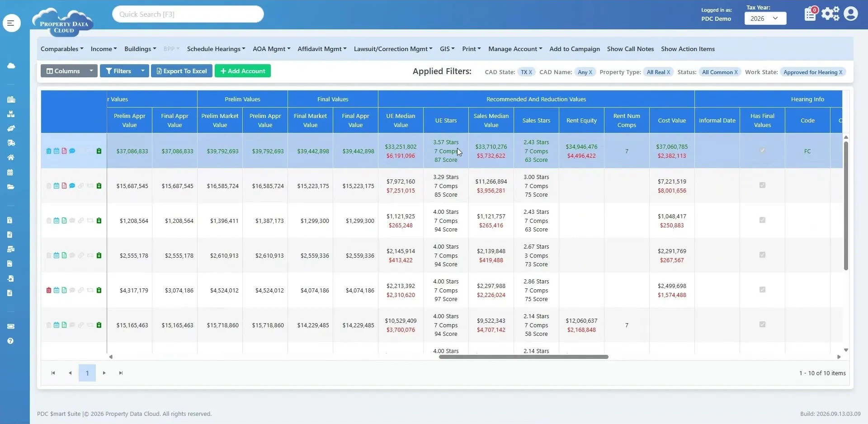Click the green document icon in the $15,165,463 row
The width and height of the screenshot is (868, 424).
[64, 325]
